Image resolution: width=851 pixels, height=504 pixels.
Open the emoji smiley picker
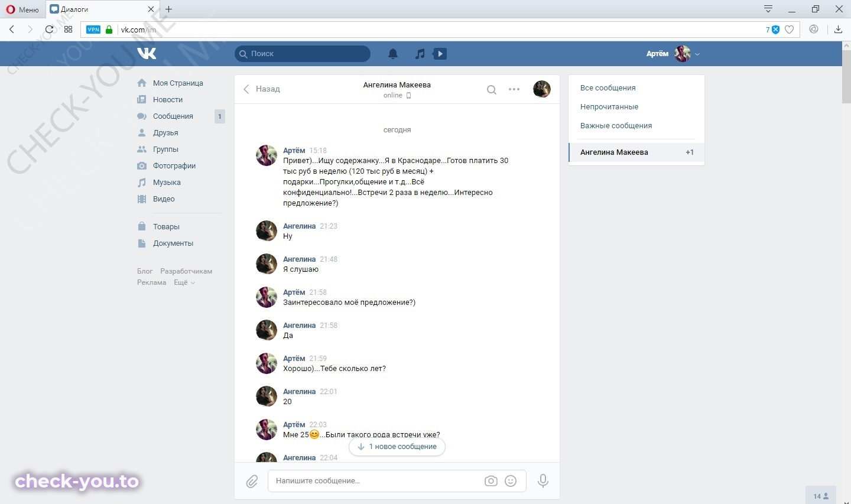pyautogui.click(x=511, y=481)
